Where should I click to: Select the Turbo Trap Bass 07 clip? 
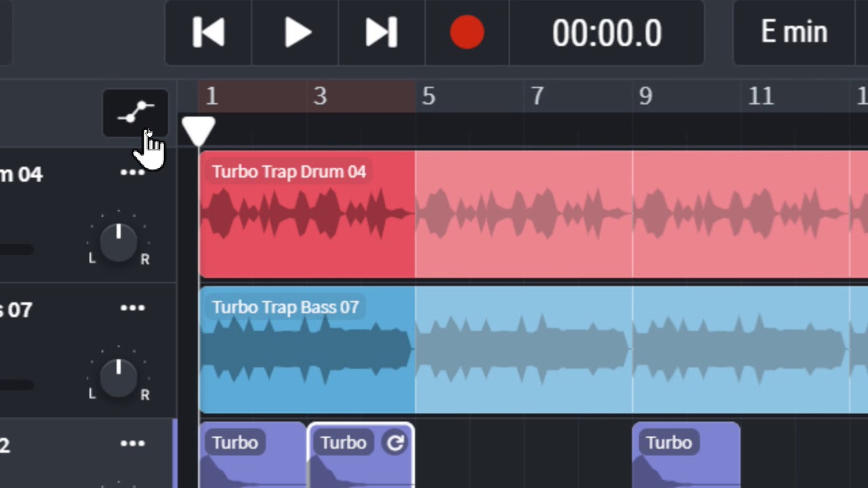[307, 350]
